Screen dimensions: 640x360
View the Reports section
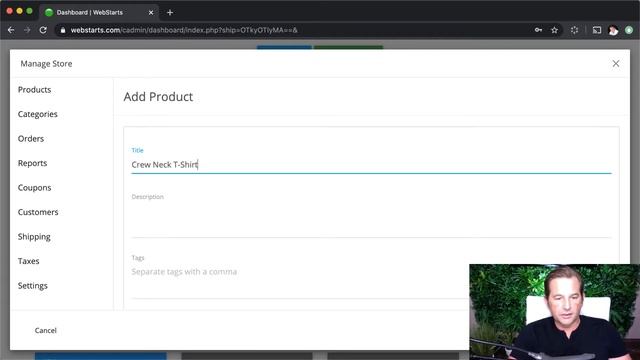(x=32, y=163)
